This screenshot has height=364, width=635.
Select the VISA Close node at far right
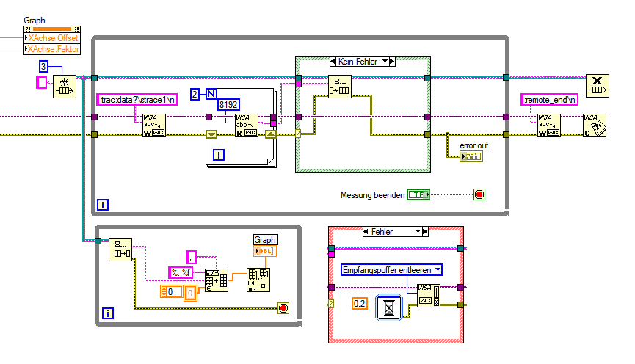[595, 125]
